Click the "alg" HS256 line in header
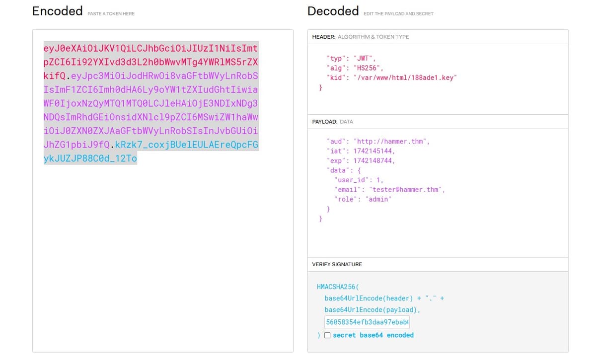Viewport: 596px width, 364px height. [355, 68]
